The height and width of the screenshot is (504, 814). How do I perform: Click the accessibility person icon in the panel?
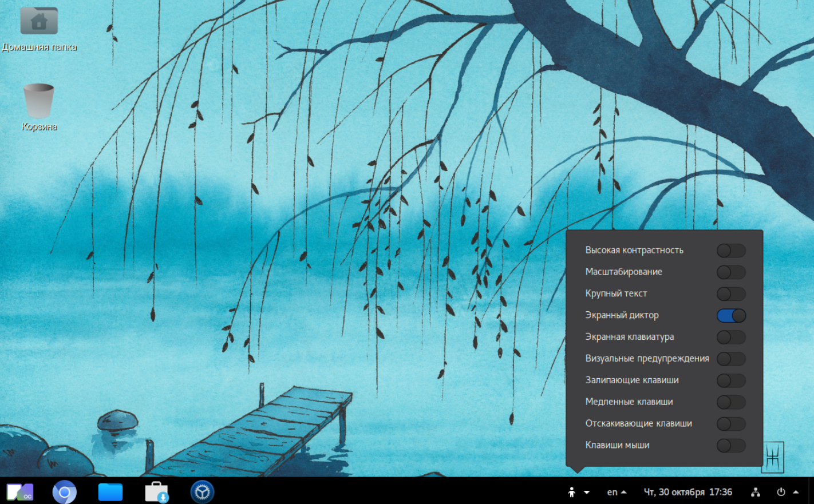coord(571,492)
